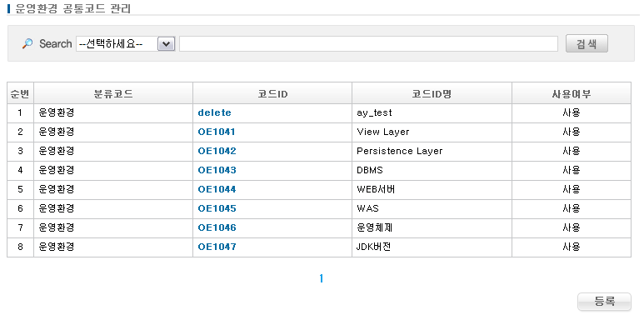Click the 코드ID명 column header
Image resolution: width=644 pixels, height=315 pixels.
[432, 93]
